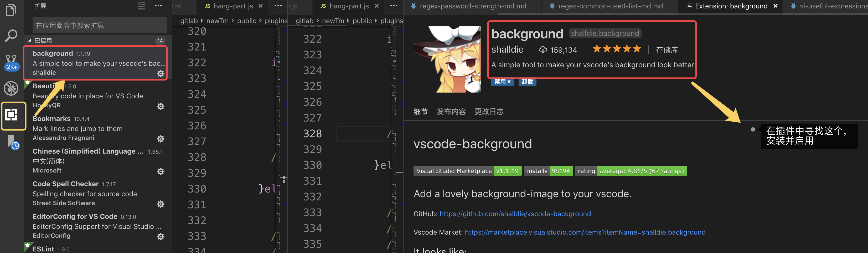Open the Search icon in activity bar
Screen dimensions: 868x253
[x=11, y=35]
